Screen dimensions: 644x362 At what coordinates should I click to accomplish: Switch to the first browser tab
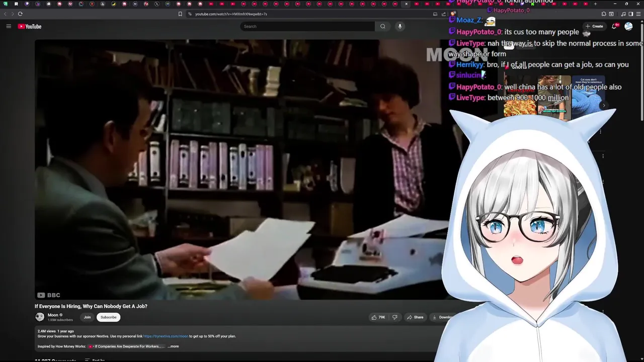click(x=6, y=4)
